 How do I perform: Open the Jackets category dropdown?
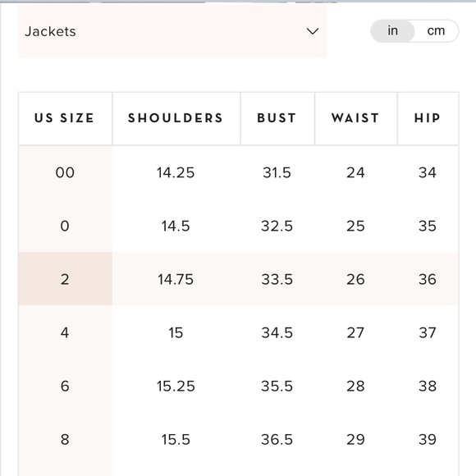tap(172, 31)
